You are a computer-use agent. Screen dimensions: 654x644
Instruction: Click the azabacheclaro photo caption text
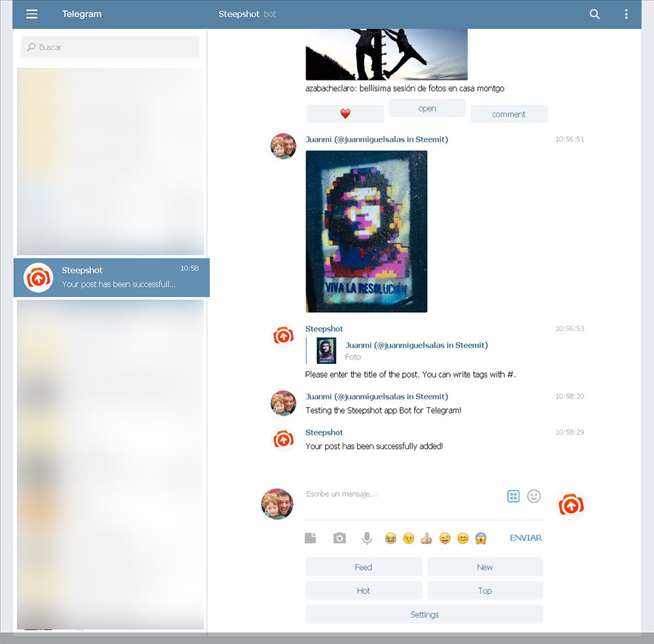tap(405, 88)
